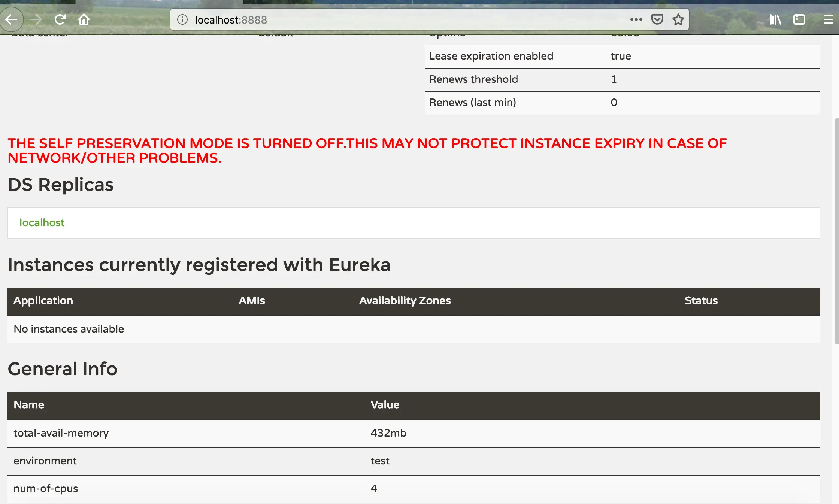Click the AMIs column header

252,301
